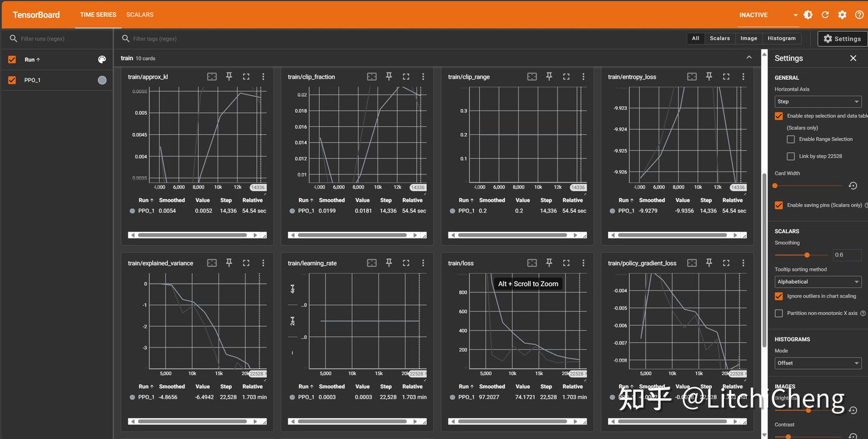Enable Range Selection in settings
The image size is (868, 439).
[791, 139]
